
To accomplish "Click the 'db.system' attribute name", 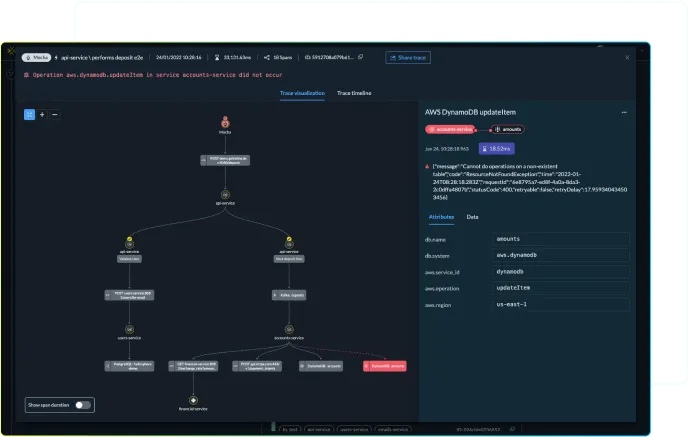I will (437, 256).
